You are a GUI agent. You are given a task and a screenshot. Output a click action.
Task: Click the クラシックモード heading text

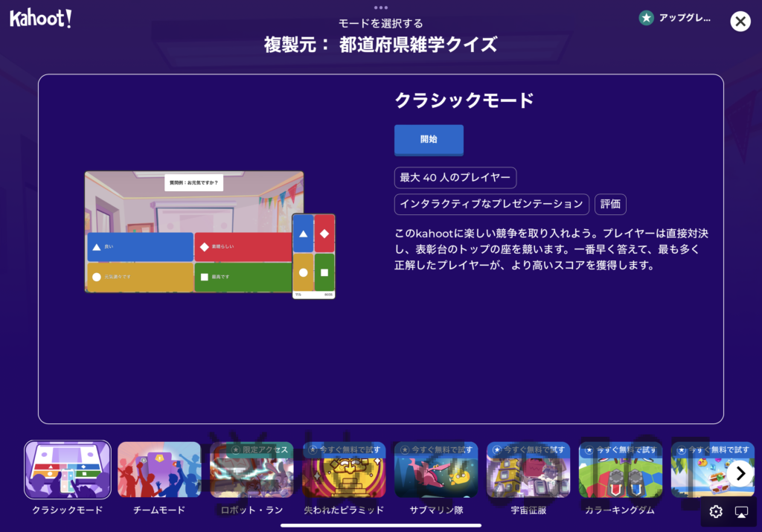[464, 100]
